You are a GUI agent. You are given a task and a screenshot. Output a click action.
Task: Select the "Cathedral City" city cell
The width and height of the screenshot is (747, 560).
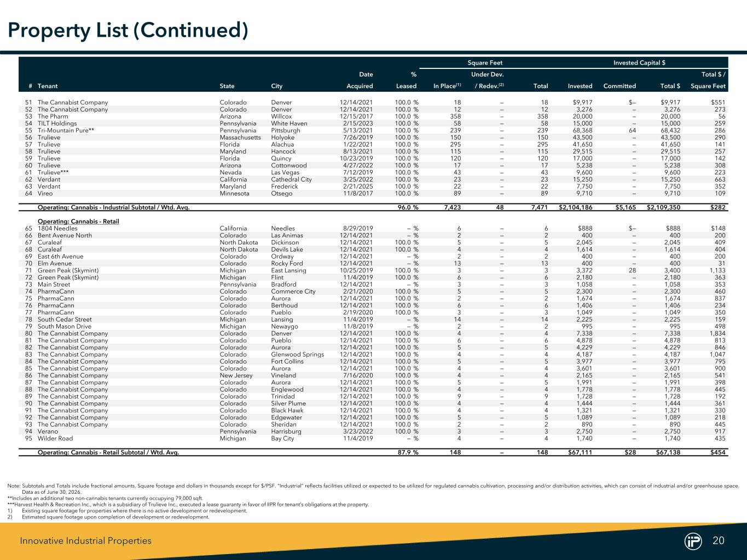coord(291,179)
